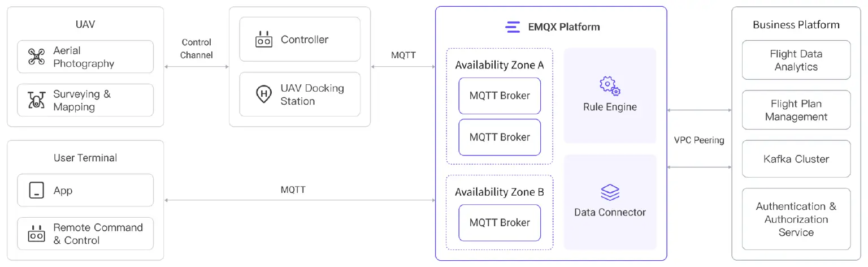Click the Business Platform heading

point(796,25)
